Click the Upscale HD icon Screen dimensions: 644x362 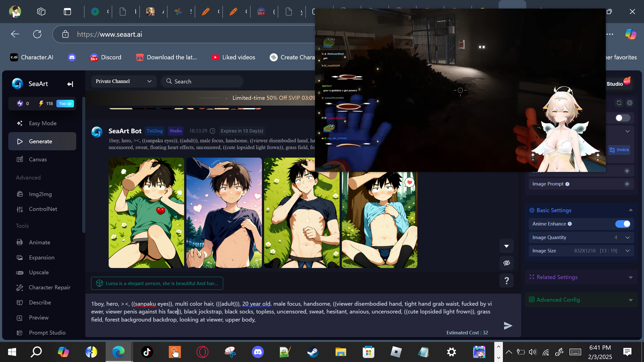[20, 273]
